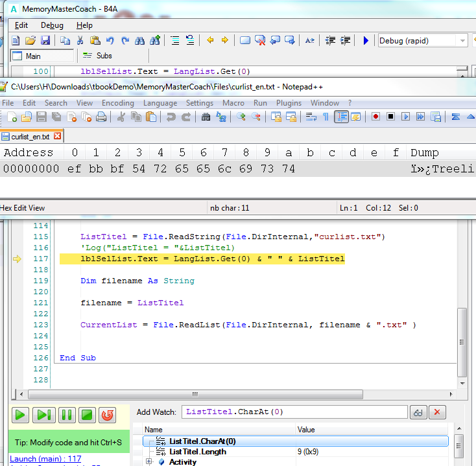
Task: Click the B4A Run (play) toolbar icon
Action: pos(366,41)
